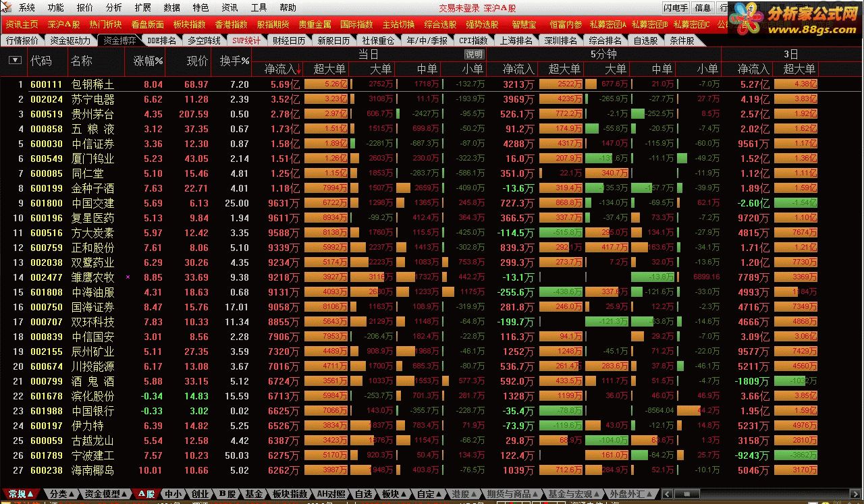Expand the 基金与宏观▲ bottom tab menu
864x504 pixels.
574,495
